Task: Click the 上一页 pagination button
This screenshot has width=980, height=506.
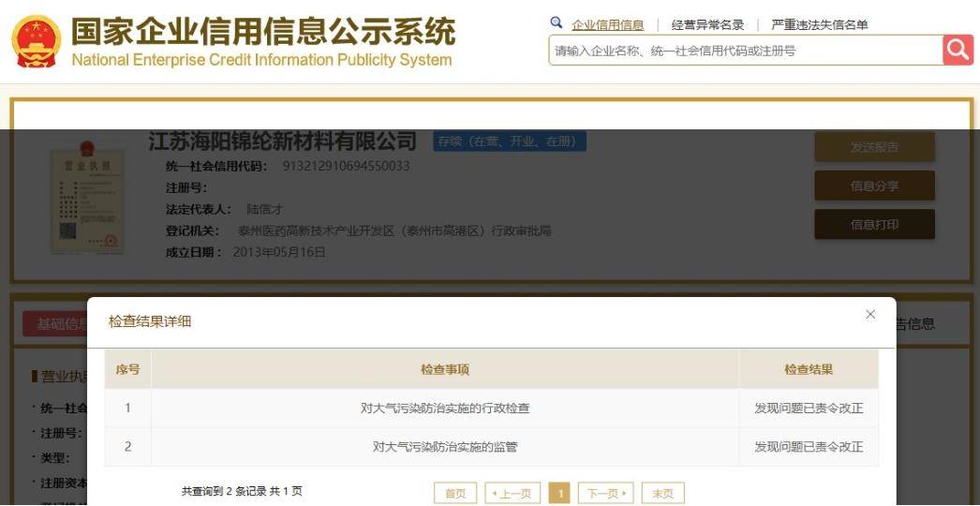Action: pyautogui.click(x=512, y=494)
